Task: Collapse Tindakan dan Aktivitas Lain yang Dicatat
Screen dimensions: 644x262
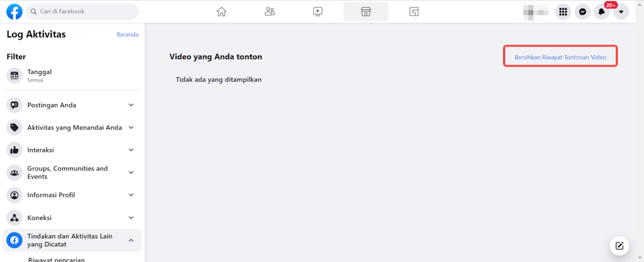Action: click(131, 240)
